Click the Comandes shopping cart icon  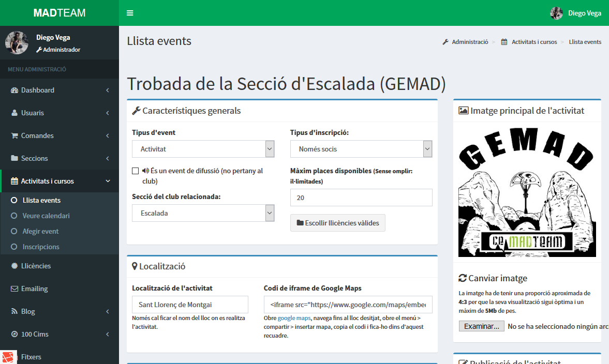tap(14, 135)
